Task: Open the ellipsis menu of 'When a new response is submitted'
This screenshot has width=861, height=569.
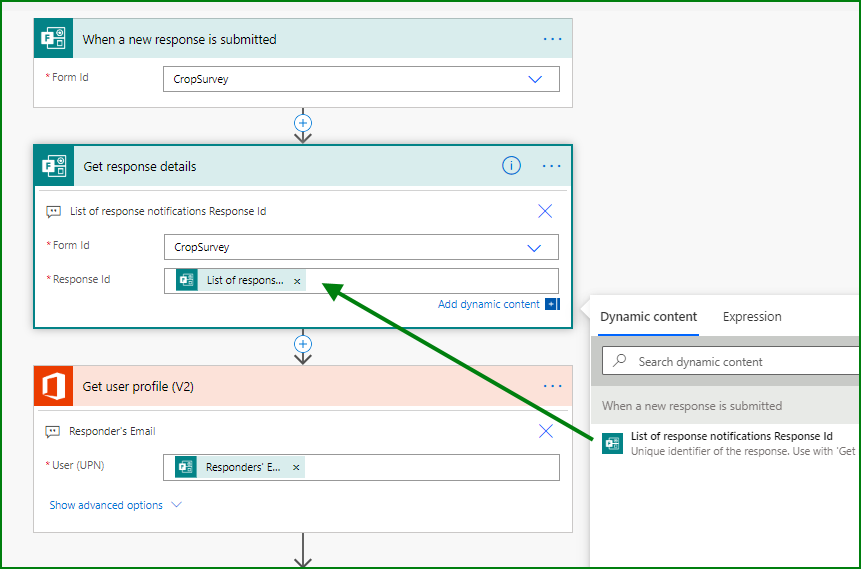Action: [552, 39]
